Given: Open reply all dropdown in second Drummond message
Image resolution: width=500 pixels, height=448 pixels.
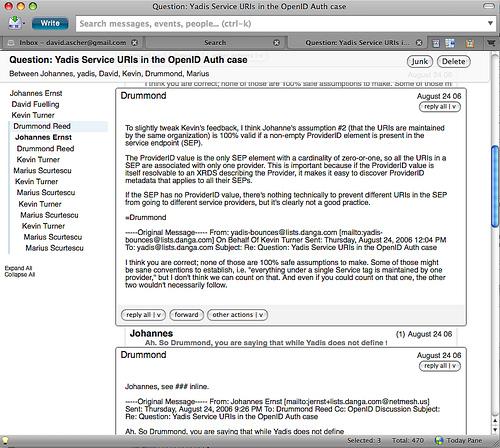Looking at the screenshot, I should (x=440, y=366).
